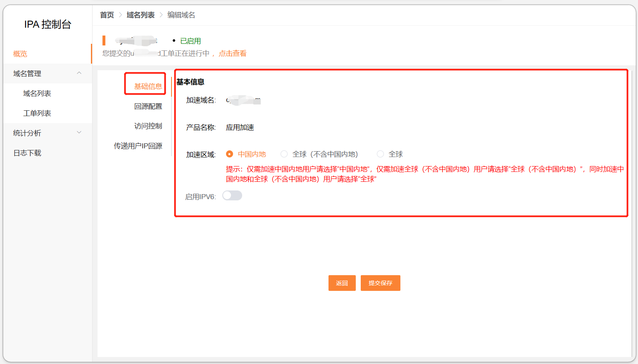Follow the 点击查看 work order link
The height and width of the screenshot is (364, 638).
tap(232, 53)
